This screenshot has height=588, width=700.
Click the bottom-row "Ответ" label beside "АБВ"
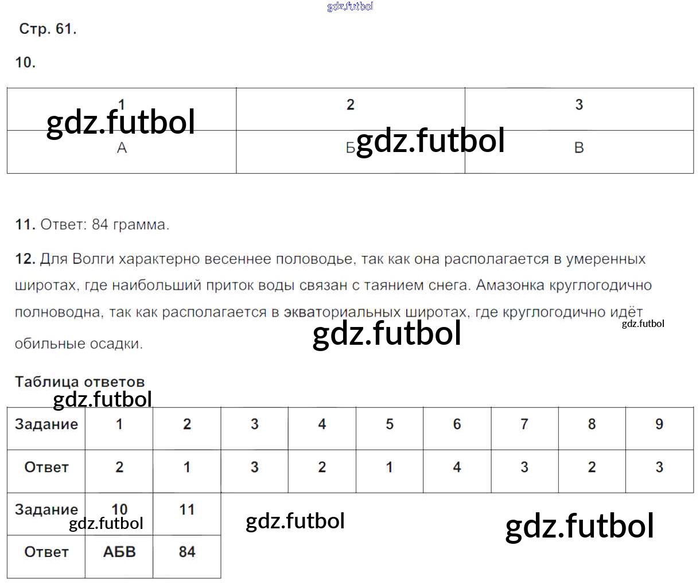click(46, 552)
